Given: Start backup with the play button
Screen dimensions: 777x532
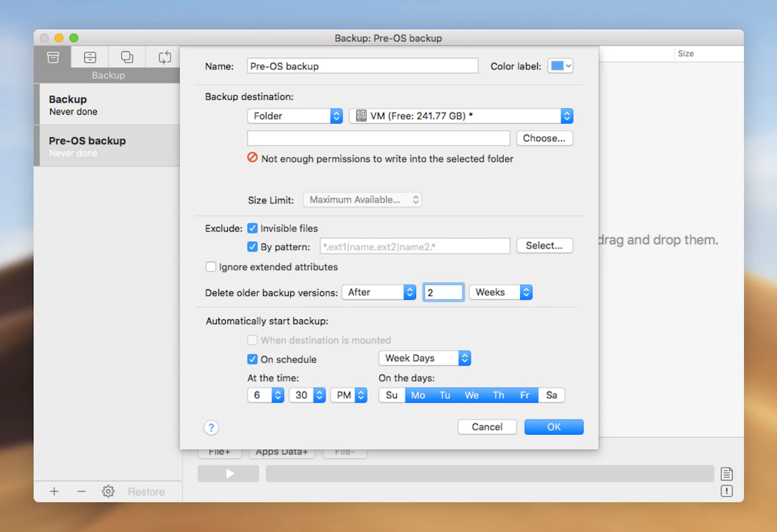Looking at the screenshot, I should [228, 474].
